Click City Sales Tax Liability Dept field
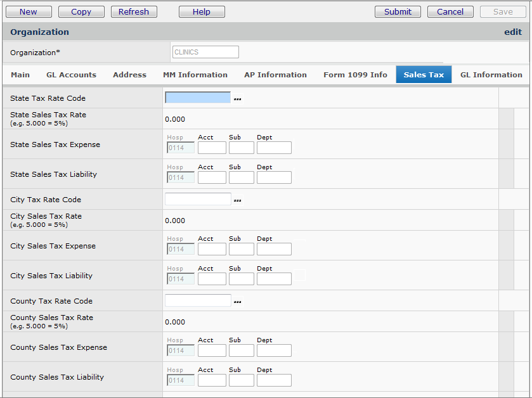 [274, 279]
